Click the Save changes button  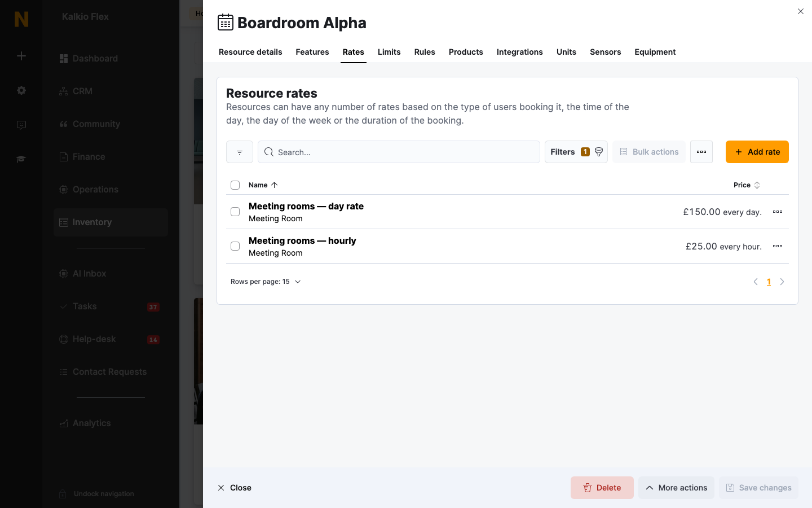758,488
